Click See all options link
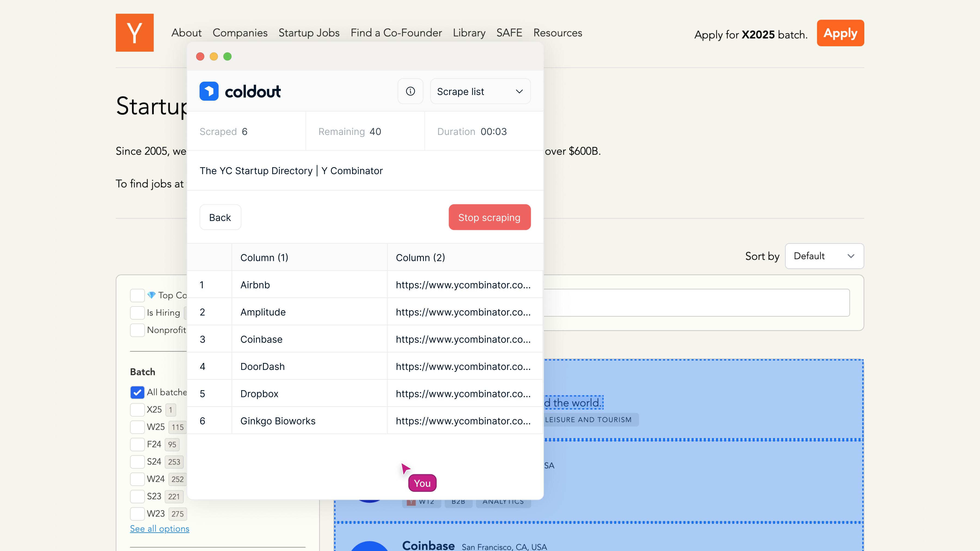This screenshot has height=551, width=980. [160, 529]
